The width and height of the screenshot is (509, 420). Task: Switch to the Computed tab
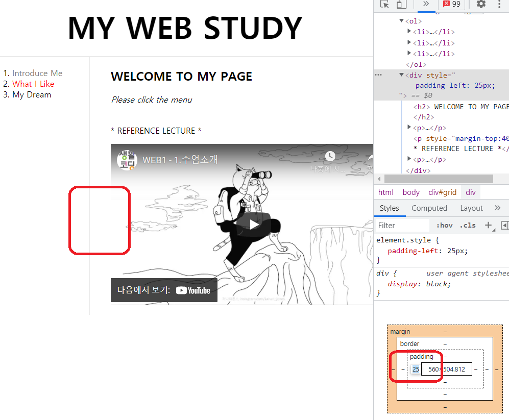429,208
